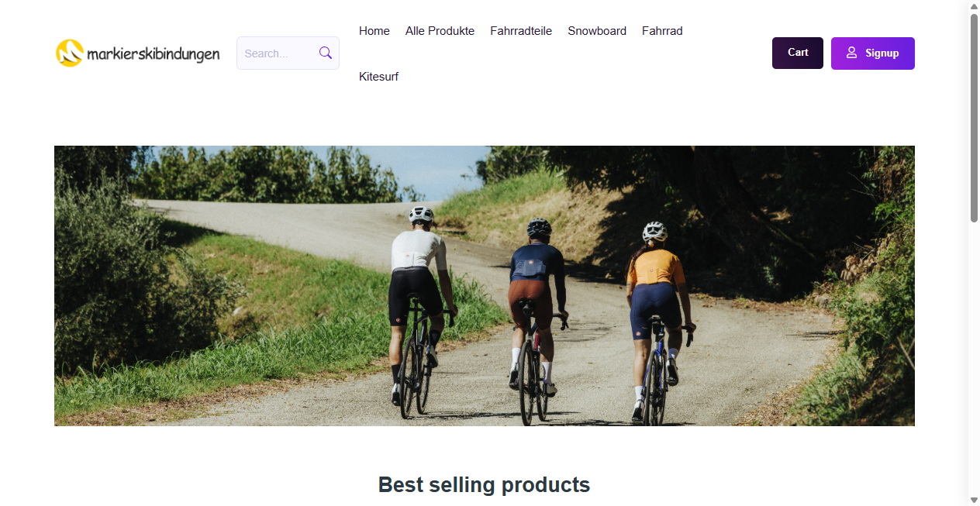Image resolution: width=980 pixels, height=506 pixels.
Task: Open the Home menu item
Action: coord(374,31)
